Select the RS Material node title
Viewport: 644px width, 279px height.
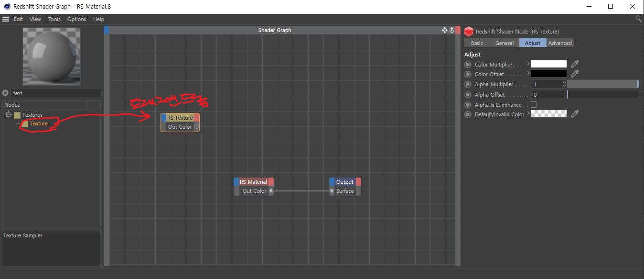pyautogui.click(x=253, y=182)
